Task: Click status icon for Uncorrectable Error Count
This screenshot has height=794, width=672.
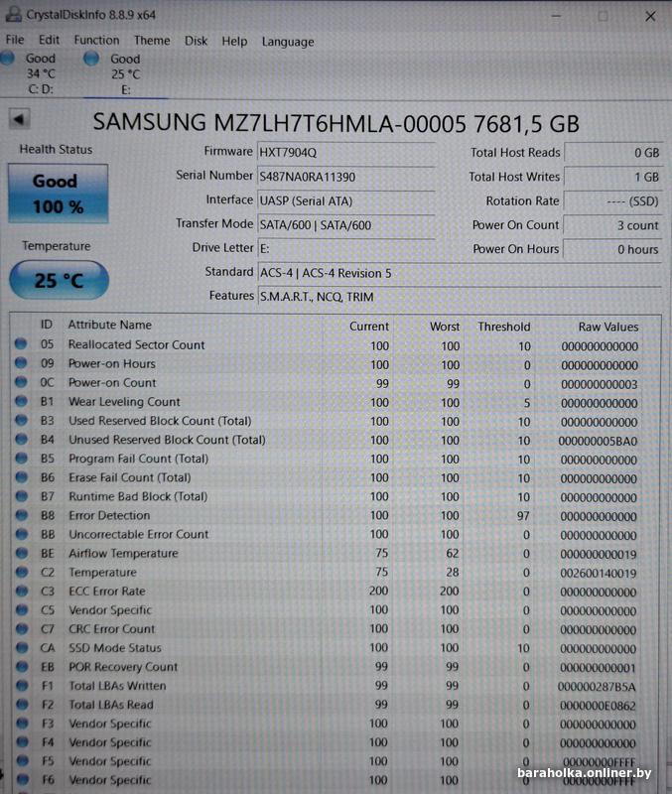Action: 21,534
